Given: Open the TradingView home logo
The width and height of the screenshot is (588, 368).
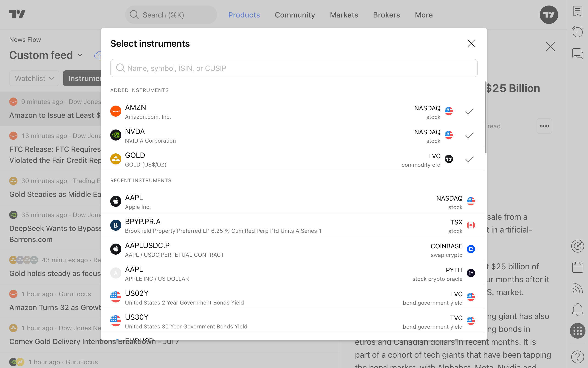Looking at the screenshot, I should coord(17,14).
